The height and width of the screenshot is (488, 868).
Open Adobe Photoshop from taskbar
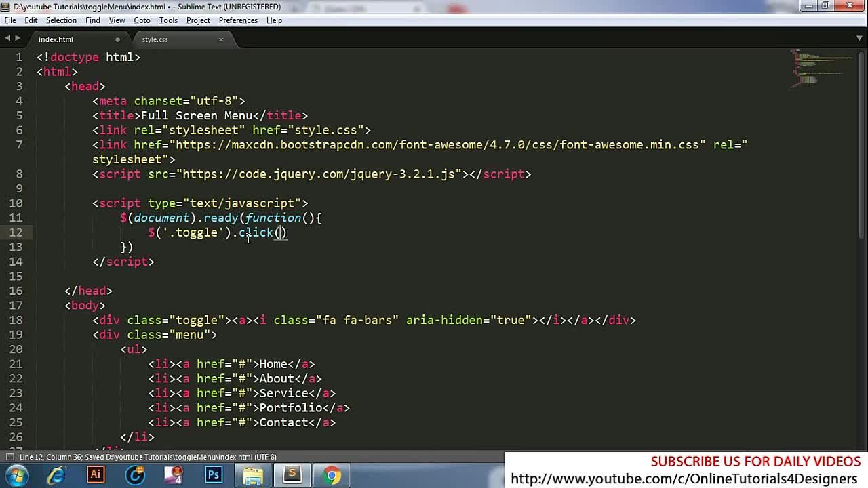point(214,475)
